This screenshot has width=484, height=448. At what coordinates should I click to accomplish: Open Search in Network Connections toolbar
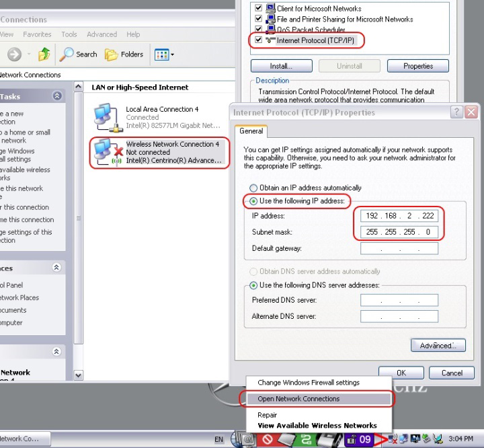(x=78, y=54)
